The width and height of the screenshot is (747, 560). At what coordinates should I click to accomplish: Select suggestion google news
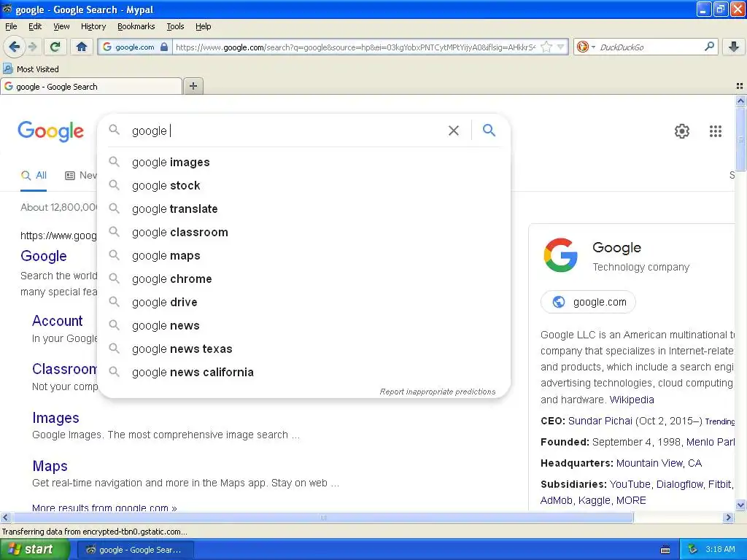click(x=304, y=326)
